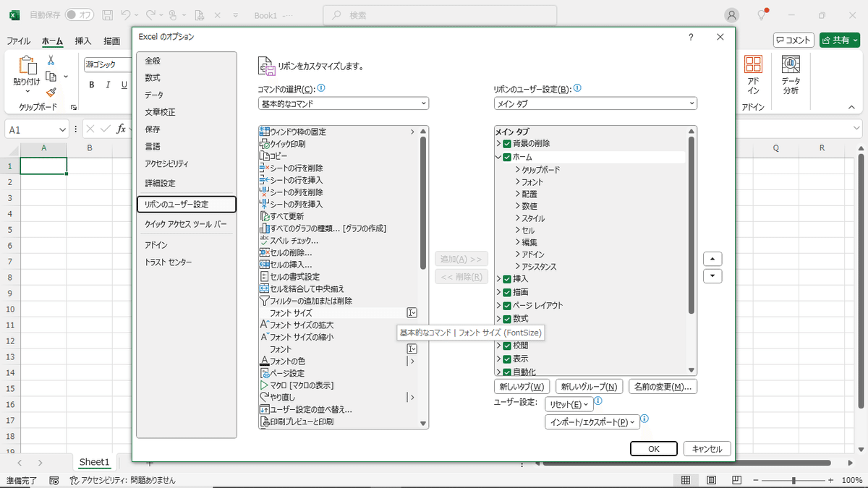
Task: Uncheck the 挿入 tab checkbox
Action: click(x=507, y=279)
